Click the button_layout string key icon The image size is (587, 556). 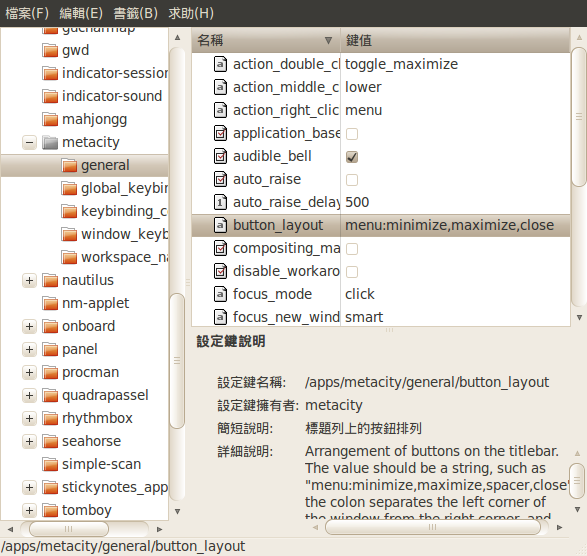tap(220, 225)
